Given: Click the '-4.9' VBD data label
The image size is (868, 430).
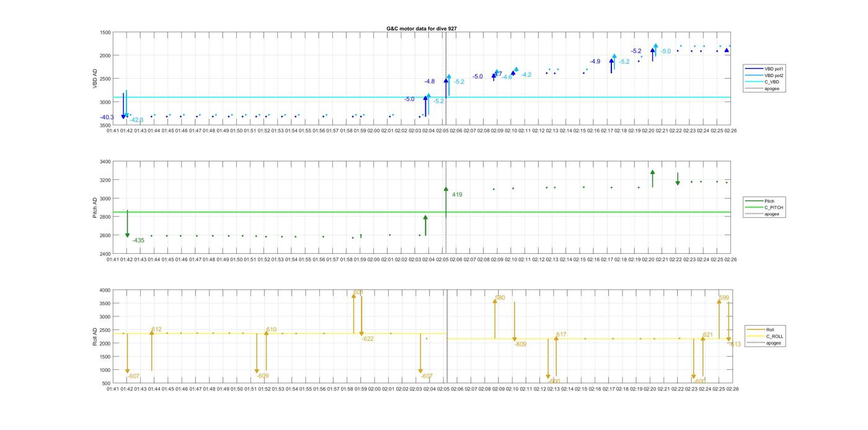Looking at the screenshot, I should point(595,61).
